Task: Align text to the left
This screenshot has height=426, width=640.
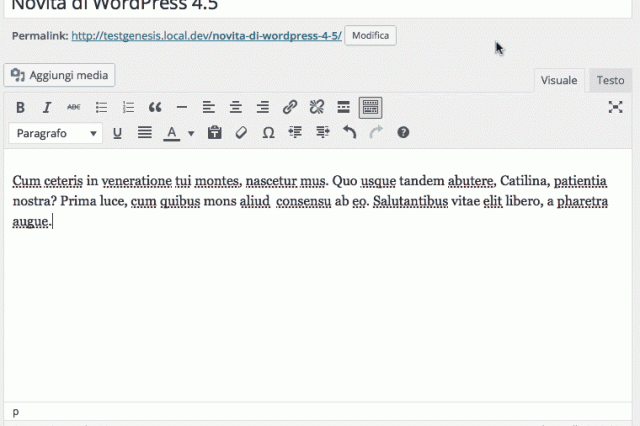Action: tap(209, 108)
